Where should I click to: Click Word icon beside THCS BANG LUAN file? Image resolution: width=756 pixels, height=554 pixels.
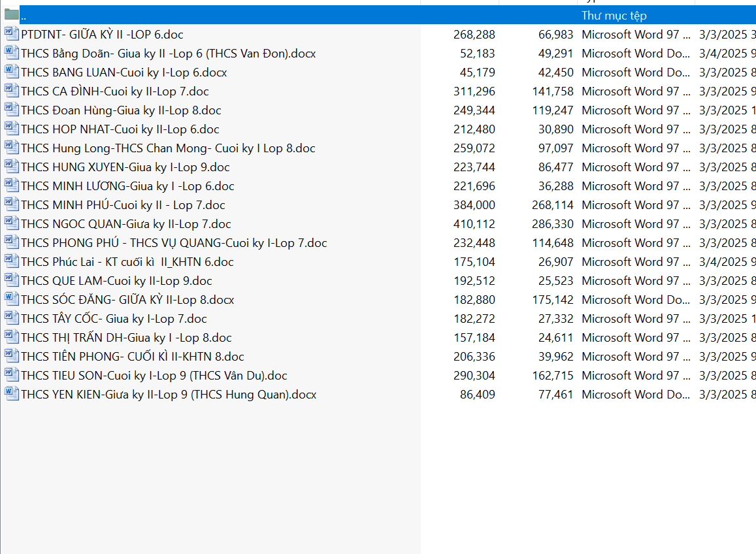pyautogui.click(x=11, y=72)
